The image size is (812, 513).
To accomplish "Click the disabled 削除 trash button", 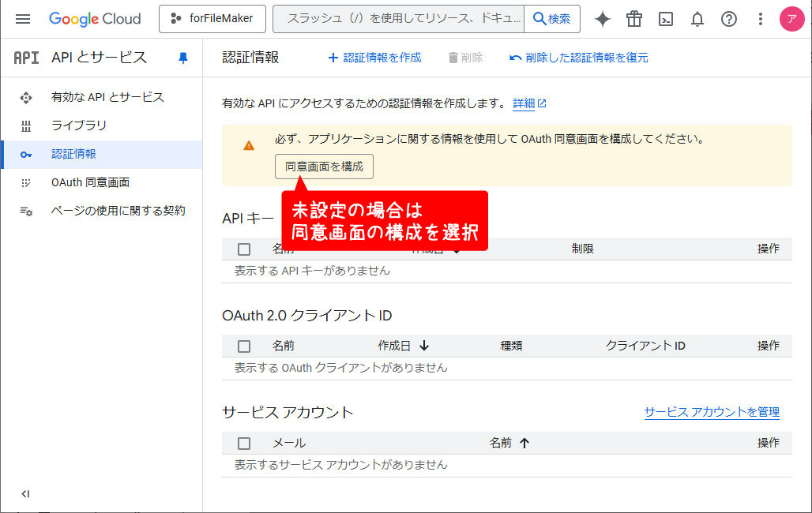I will 465,58.
